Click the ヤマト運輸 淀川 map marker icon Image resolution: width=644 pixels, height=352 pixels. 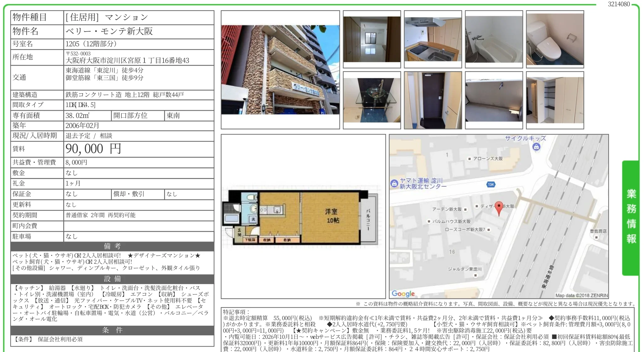(394, 183)
